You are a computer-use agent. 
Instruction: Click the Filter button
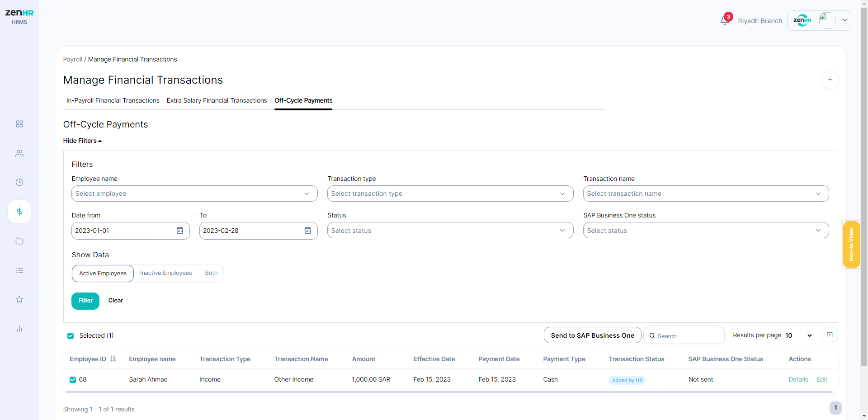85,301
